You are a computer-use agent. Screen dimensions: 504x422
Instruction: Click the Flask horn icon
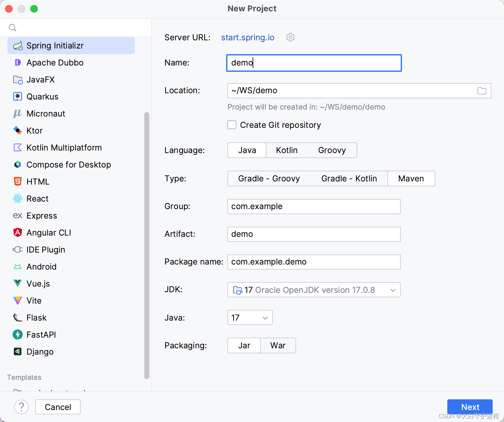tap(18, 317)
